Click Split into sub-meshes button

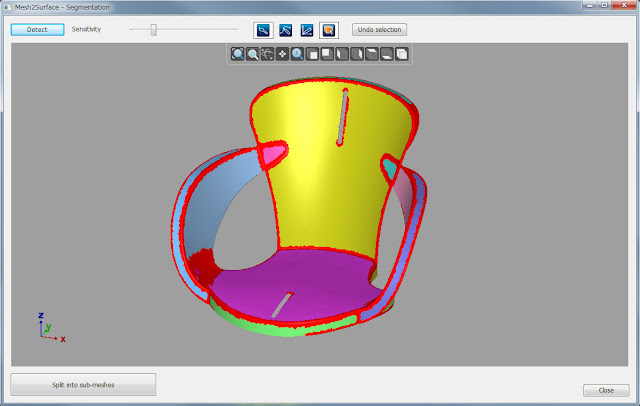pyautogui.click(x=83, y=384)
